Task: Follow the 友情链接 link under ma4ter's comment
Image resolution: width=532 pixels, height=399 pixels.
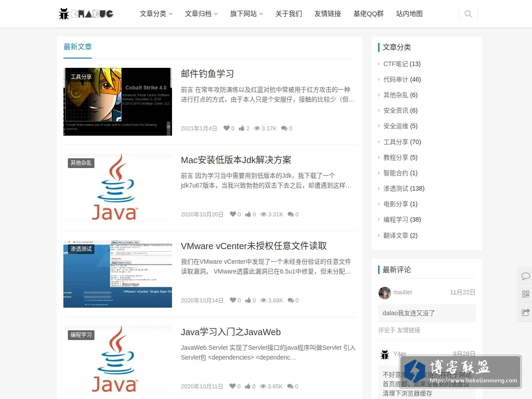Action: 408,330
